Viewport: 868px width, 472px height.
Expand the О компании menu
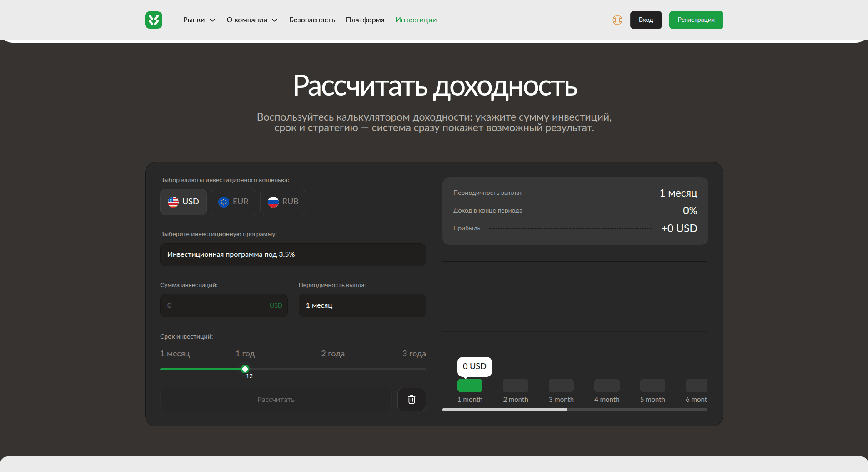click(x=251, y=20)
